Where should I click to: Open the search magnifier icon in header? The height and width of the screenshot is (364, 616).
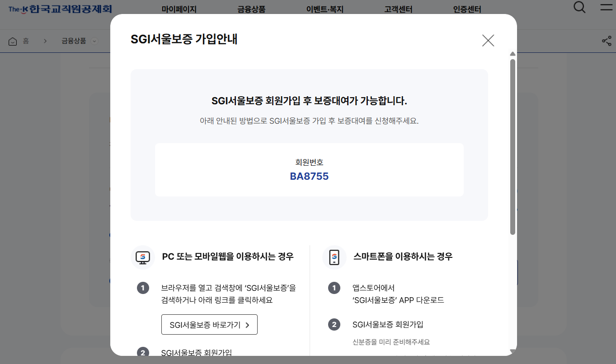tap(579, 7)
